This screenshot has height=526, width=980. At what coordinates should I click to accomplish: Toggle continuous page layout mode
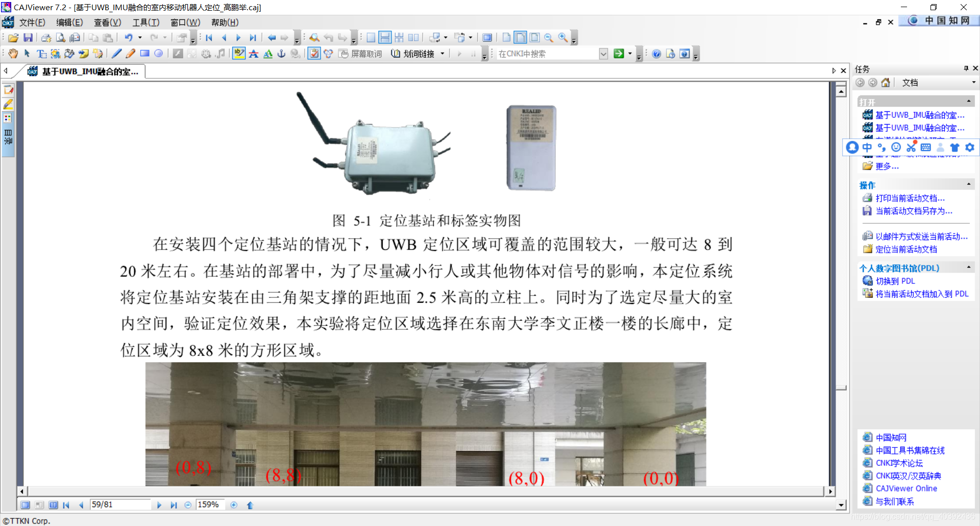385,38
